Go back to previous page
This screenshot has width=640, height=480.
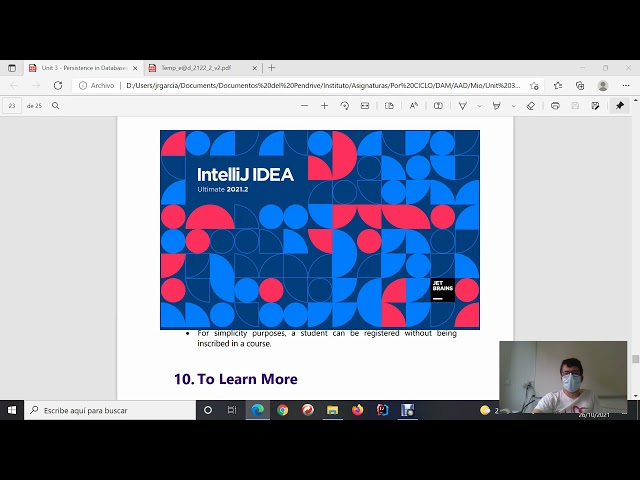14,85
